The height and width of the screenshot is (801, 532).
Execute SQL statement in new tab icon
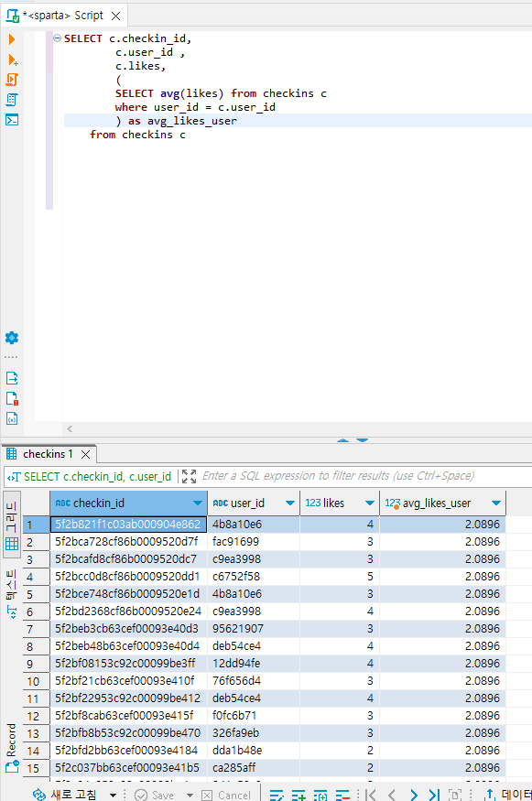click(x=13, y=60)
